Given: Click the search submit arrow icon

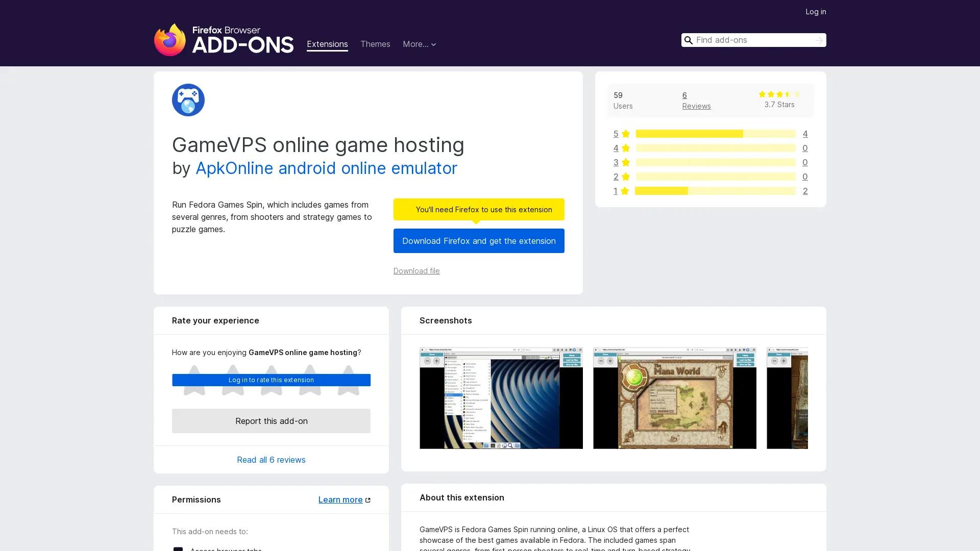Looking at the screenshot, I should click(818, 40).
